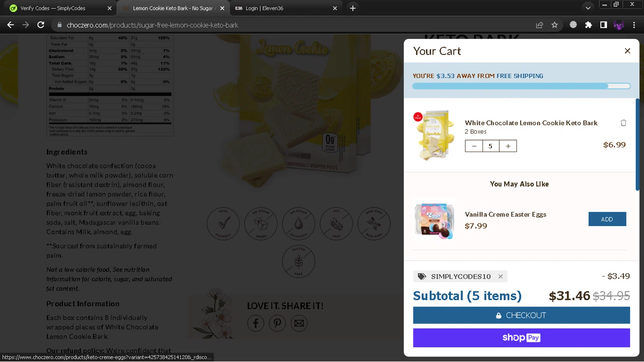Share the product on Pinterest
The width and height of the screenshot is (644, 362).
click(277, 323)
